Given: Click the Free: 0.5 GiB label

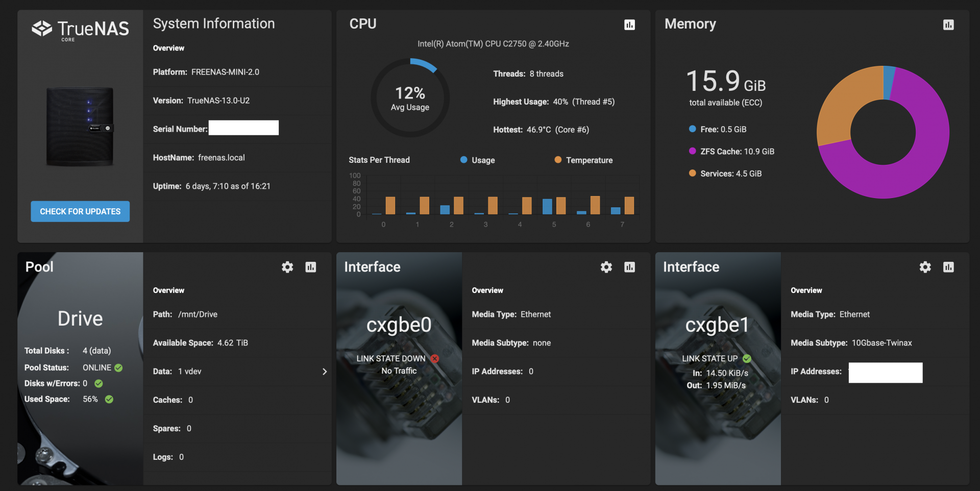Looking at the screenshot, I should (x=723, y=130).
